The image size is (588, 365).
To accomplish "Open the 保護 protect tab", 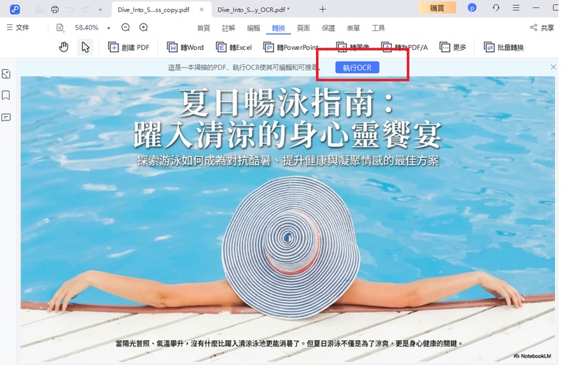I will (x=328, y=28).
